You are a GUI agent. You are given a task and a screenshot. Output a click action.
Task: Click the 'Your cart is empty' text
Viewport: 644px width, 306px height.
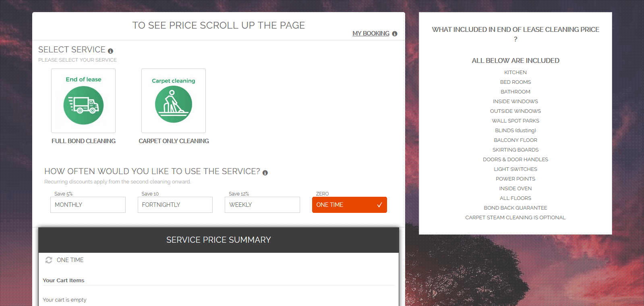pyautogui.click(x=64, y=300)
